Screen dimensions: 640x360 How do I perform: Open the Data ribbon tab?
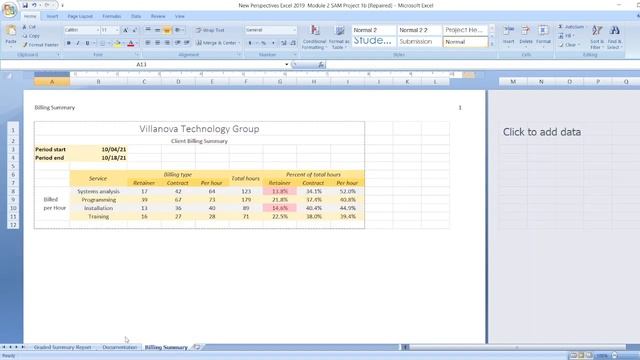pyautogui.click(x=136, y=16)
